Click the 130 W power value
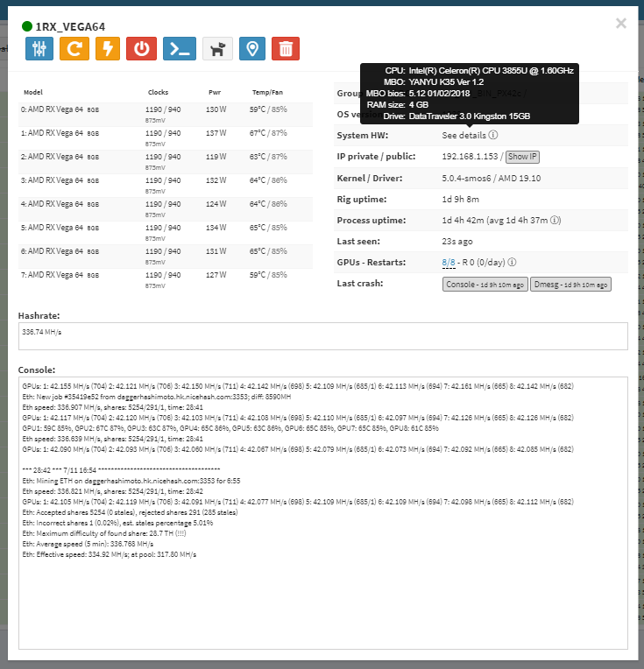 216,109
